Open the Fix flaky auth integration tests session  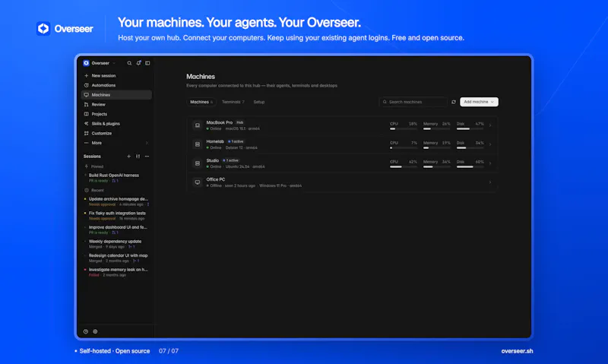(x=116, y=216)
